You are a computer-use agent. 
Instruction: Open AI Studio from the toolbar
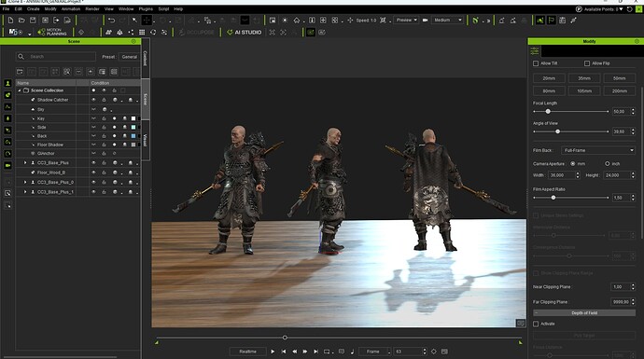tap(244, 32)
